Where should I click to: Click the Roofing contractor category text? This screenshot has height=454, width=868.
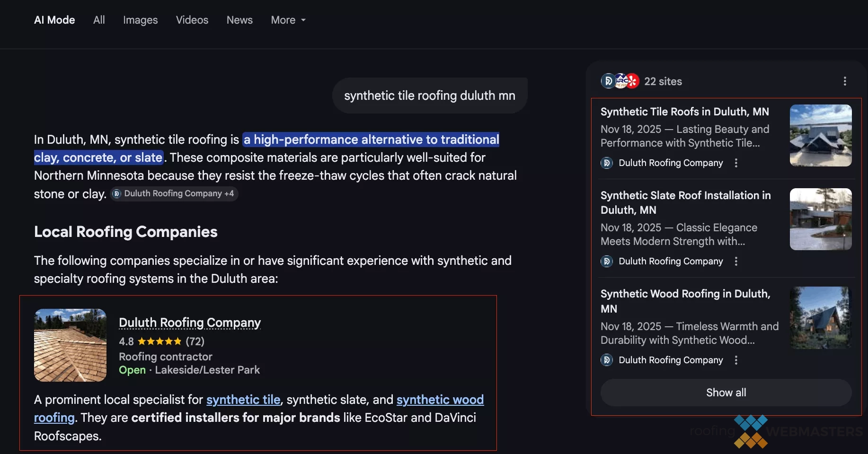pos(166,357)
